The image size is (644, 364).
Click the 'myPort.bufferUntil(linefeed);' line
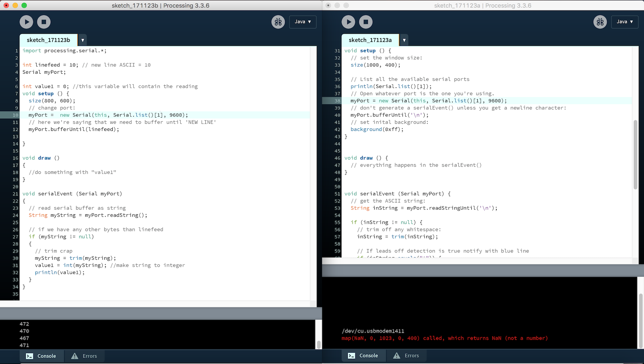pyautogui.click(x=74, y=129)
